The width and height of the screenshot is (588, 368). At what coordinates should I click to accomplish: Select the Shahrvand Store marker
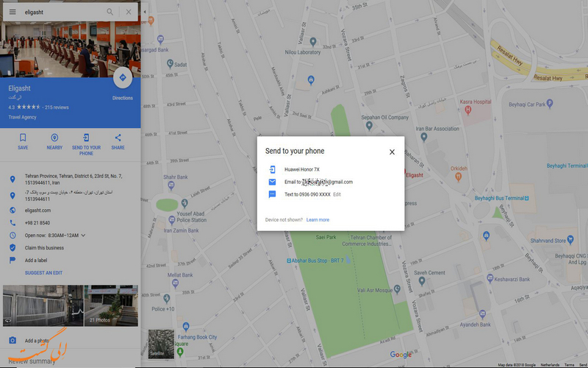570,238
